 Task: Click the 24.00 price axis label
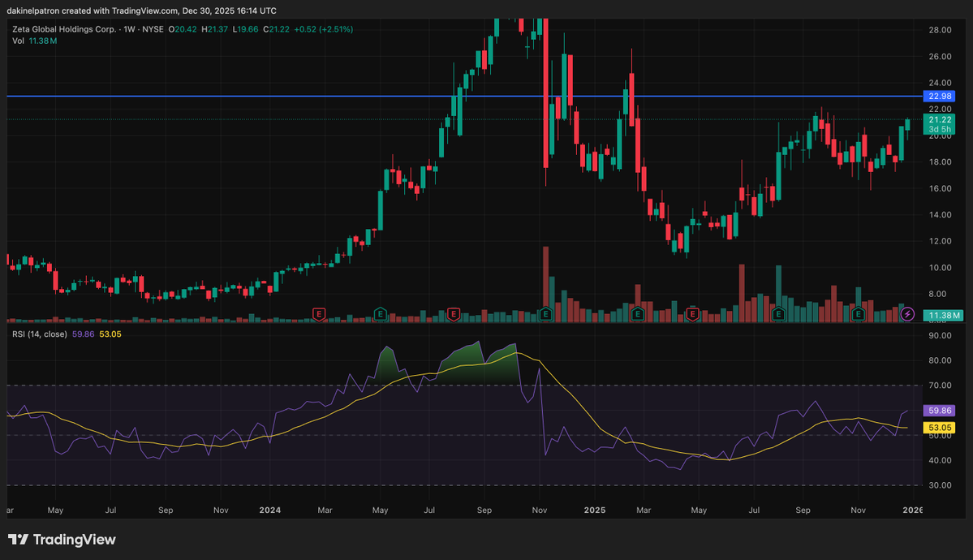point(940,83)
